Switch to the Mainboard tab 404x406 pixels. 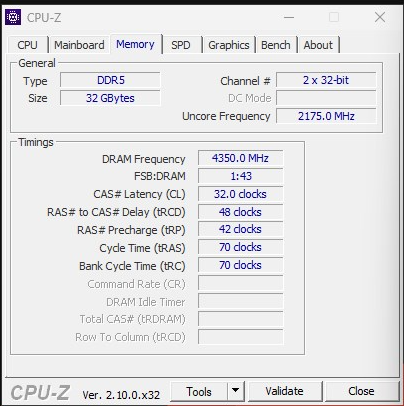coord(79,45)
